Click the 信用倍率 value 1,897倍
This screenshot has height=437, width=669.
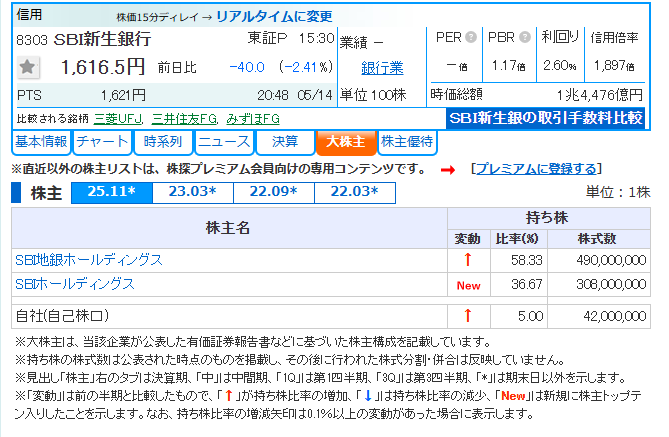[614, 66]
